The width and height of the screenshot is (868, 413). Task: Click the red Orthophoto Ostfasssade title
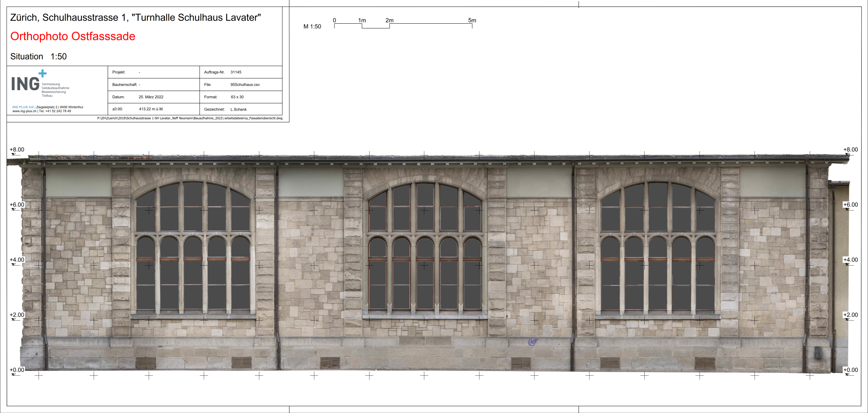pyautogui.click(x=72, y=36)
